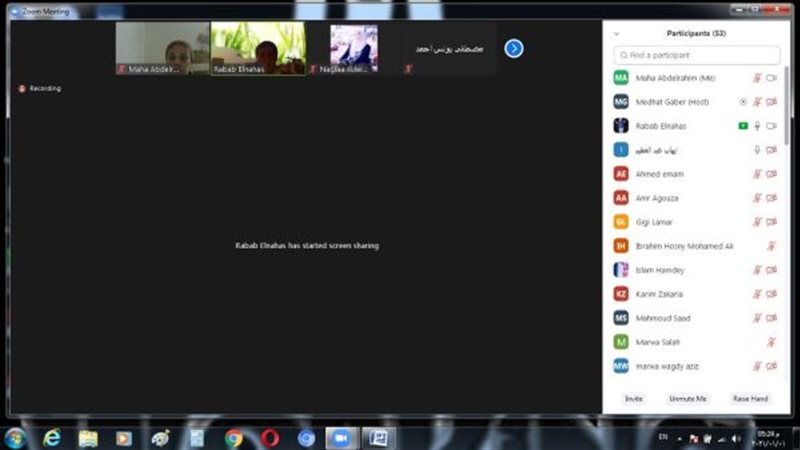Viewport: 800px width, 450px height.
Task: Click the Invite button
Action: tap(634, 398)
